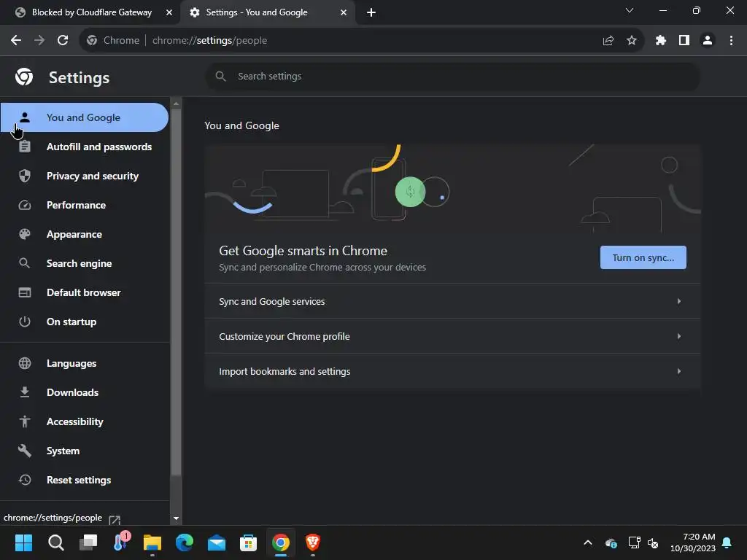Click the Privacy and security shield icon
The width and height of the screenshot is (747, 560).
pyautogui.click(x=25, y=176)
